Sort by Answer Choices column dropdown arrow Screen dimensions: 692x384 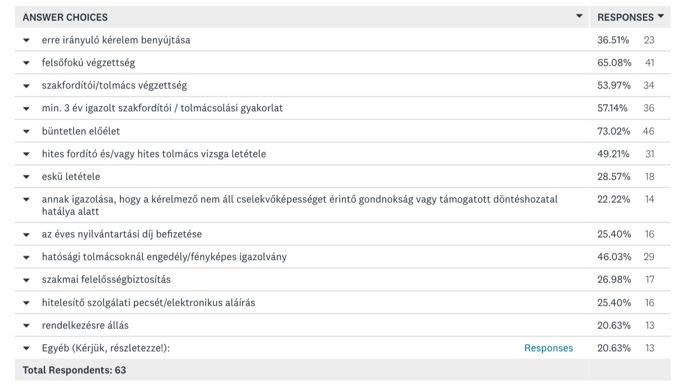click(579, 16)
